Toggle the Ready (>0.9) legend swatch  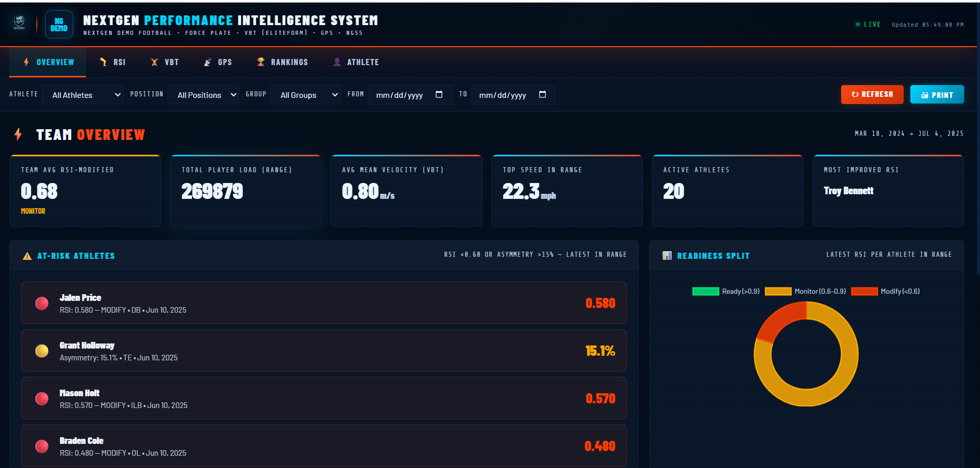pyautogui.click(x=705, y=291)
